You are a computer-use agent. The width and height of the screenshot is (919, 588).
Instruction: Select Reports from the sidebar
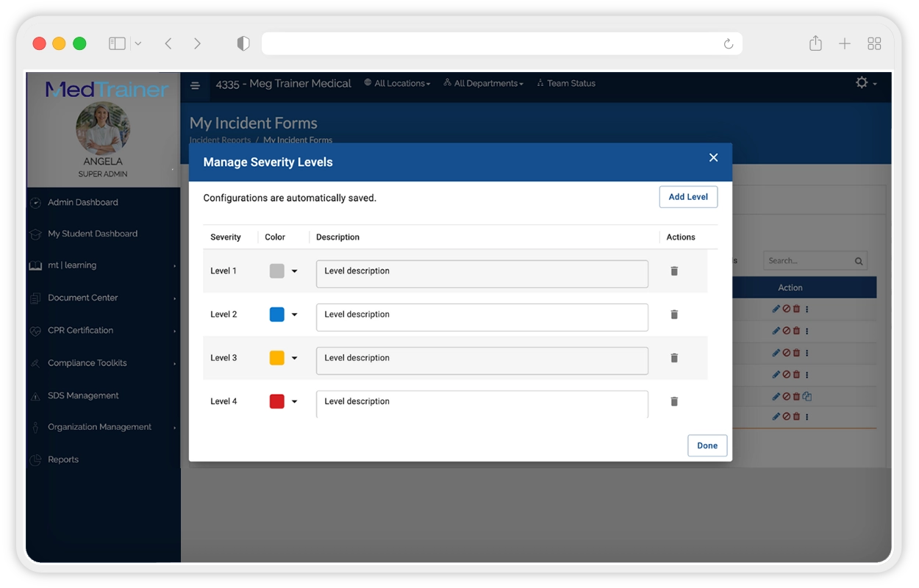click(x=63, y=459)
